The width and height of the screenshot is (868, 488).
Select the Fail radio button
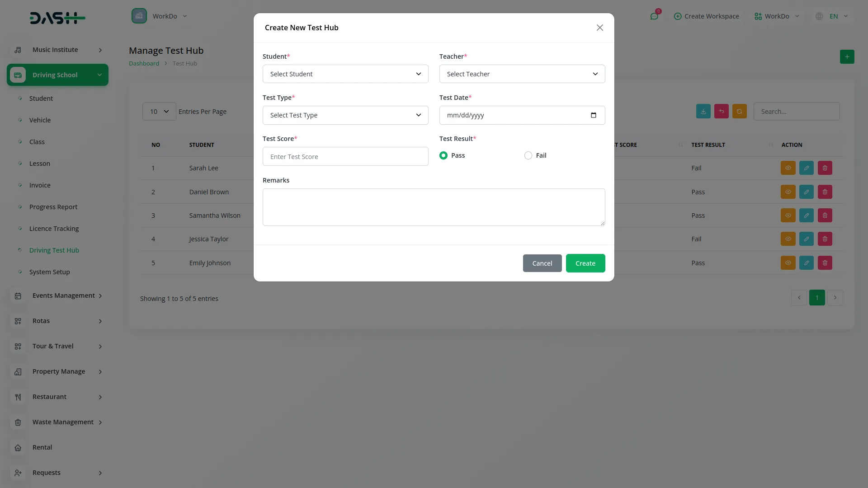(x=528, y=155)
